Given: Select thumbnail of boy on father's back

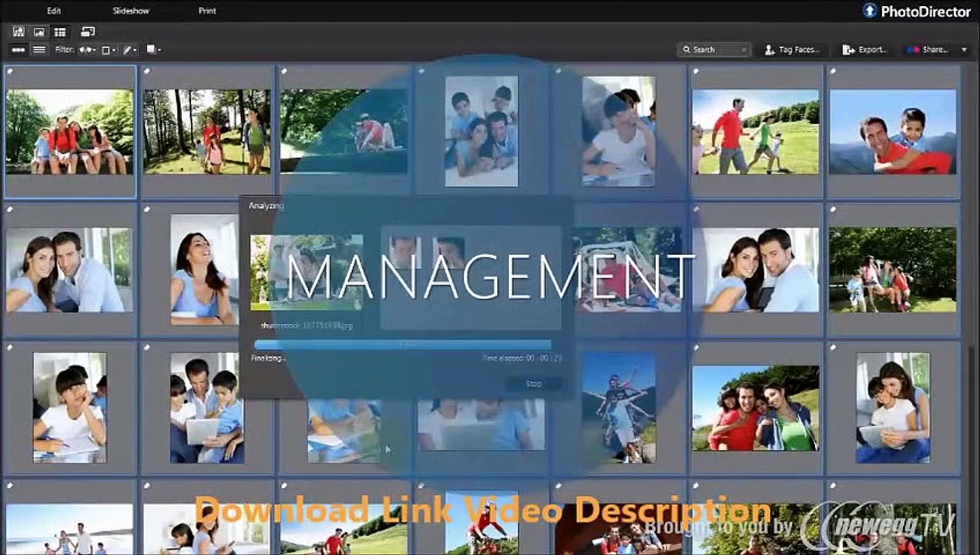Looking at the screenshot, I should click(893, 131).
